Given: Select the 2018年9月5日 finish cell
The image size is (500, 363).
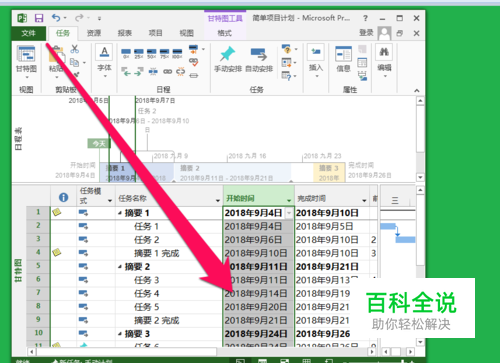Looking at the screenshot, I should [x=332, y=226].
